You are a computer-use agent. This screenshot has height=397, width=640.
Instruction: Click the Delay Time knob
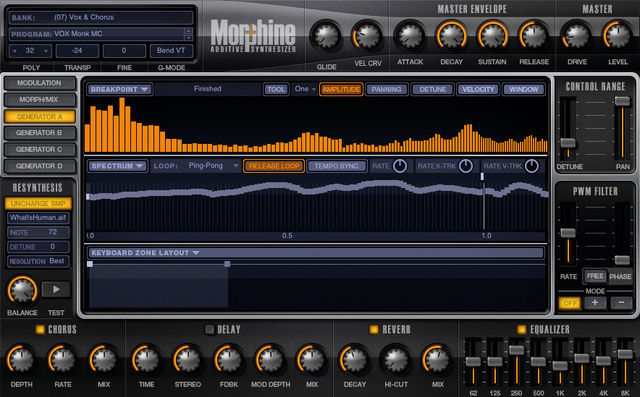[x=147, y=359]
